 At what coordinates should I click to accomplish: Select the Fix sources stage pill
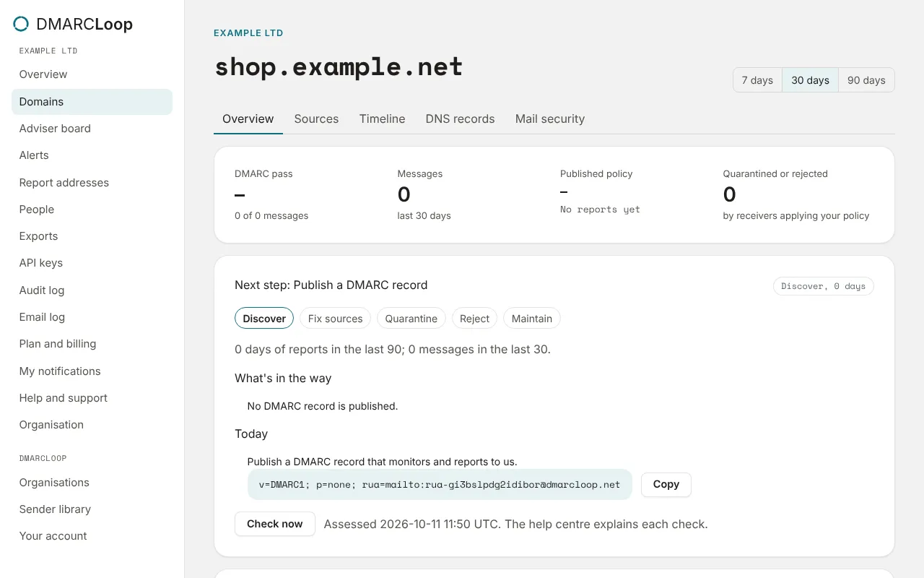pyautogui.click(x=335, y=319)
